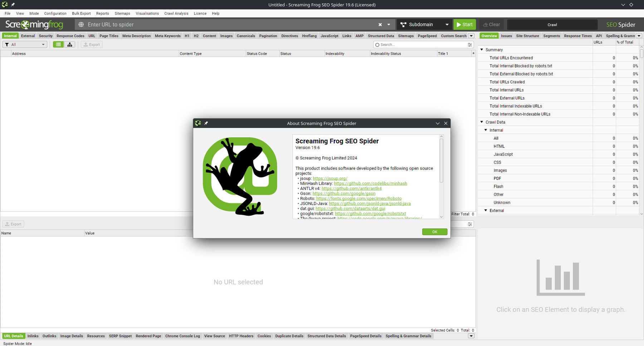Click main window frog app icon
644x346 pixels.
point(5,5)
